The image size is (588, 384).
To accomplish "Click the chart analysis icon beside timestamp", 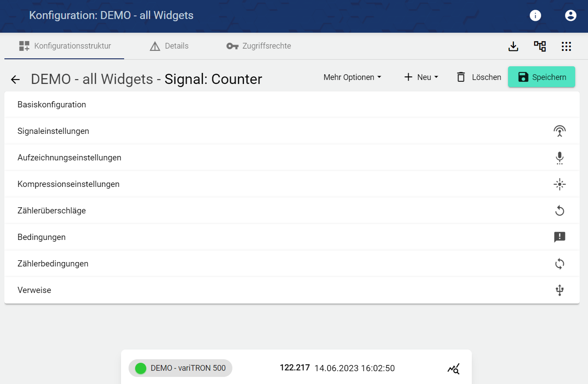I will coord(454,369).
